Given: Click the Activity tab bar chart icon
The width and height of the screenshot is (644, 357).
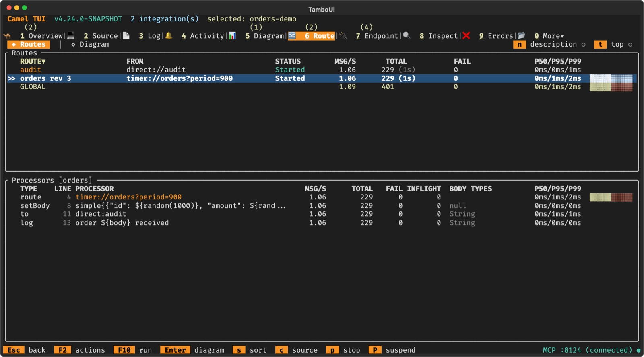Looking at the screenshot, I should (232, 36).
